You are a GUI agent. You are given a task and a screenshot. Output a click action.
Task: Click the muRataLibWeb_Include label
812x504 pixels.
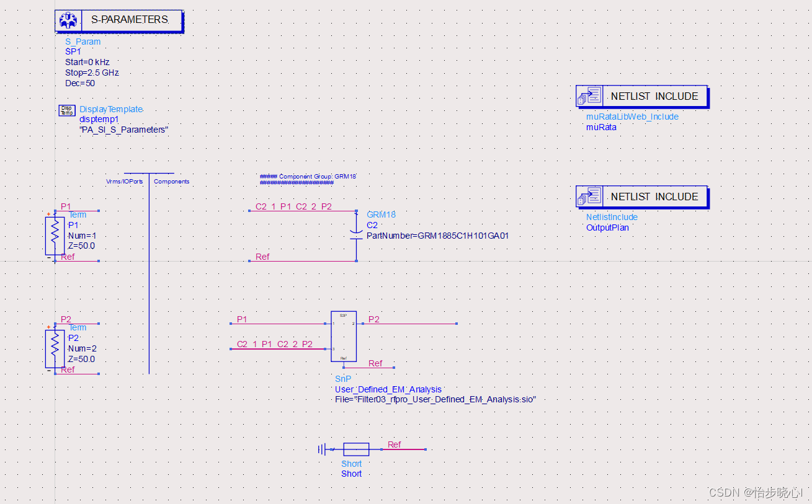[632, 117]
